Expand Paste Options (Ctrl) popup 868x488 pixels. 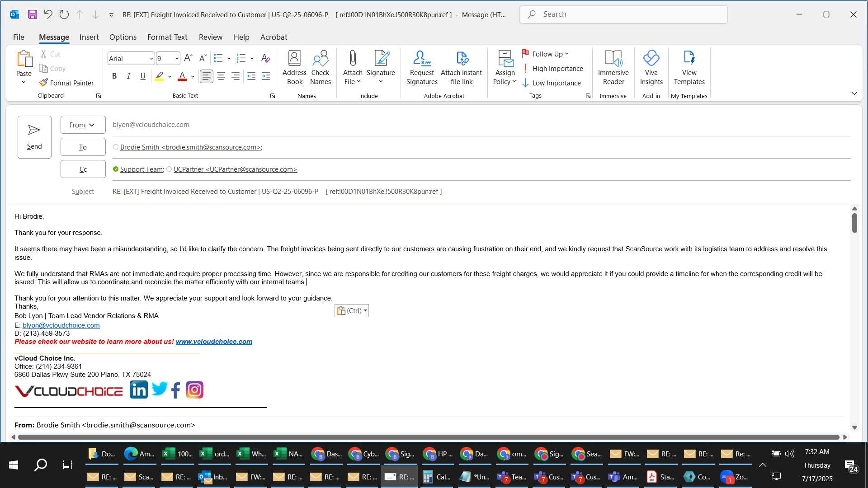(x=352, y=310)
